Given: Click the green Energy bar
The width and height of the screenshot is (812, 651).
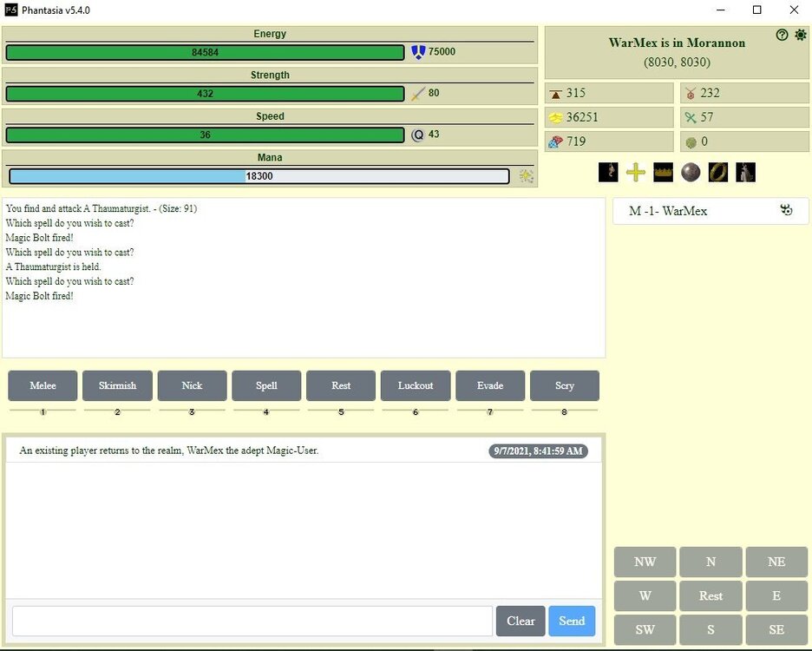Looking at the screenshot, I should 205,52.
